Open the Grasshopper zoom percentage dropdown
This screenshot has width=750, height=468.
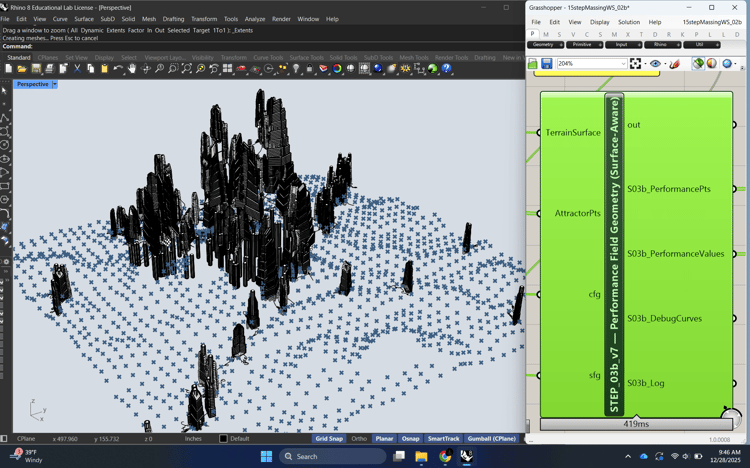point(622,64)
